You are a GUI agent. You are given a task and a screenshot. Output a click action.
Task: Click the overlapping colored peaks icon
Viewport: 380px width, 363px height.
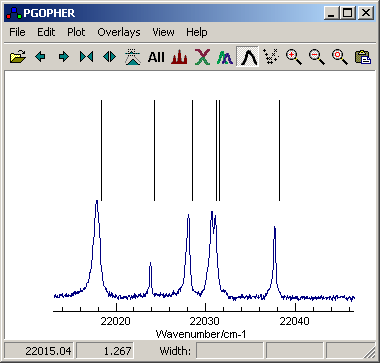pyautogui.click(x=225, y=57)
